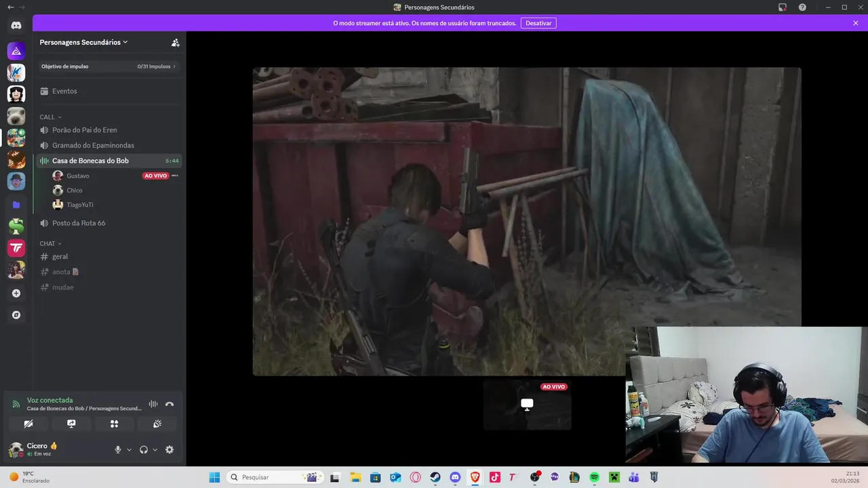Go back with the left arrow
The image size is (868, 488).
(10, 7)
